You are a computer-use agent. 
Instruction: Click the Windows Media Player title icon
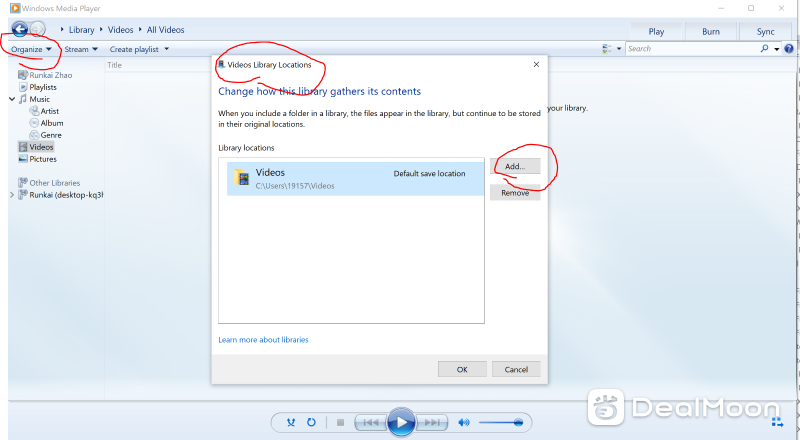[15, 8]
